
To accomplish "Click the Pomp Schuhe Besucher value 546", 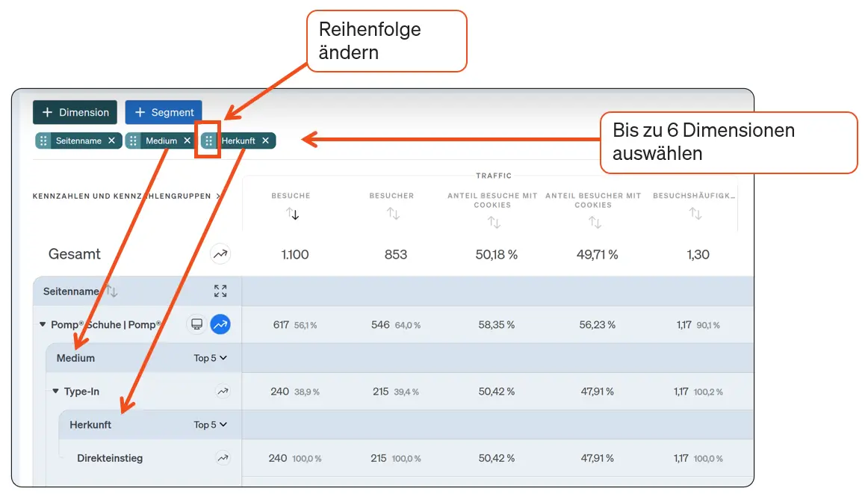I will click(380, 324).
